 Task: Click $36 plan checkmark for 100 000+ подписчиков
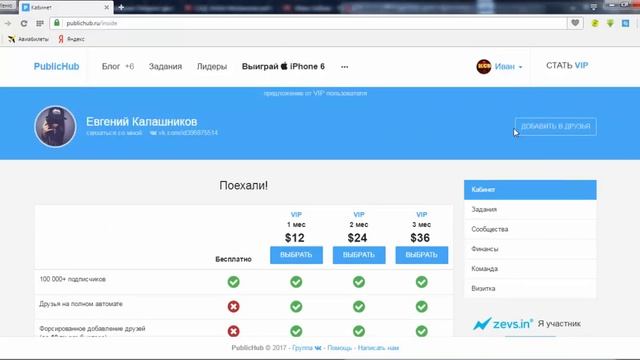pos(422,282)
